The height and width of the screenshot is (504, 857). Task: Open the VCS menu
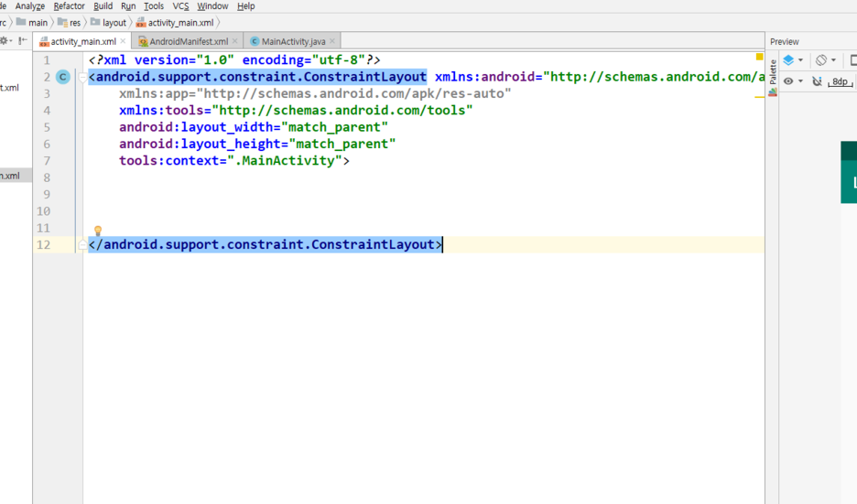180,6
